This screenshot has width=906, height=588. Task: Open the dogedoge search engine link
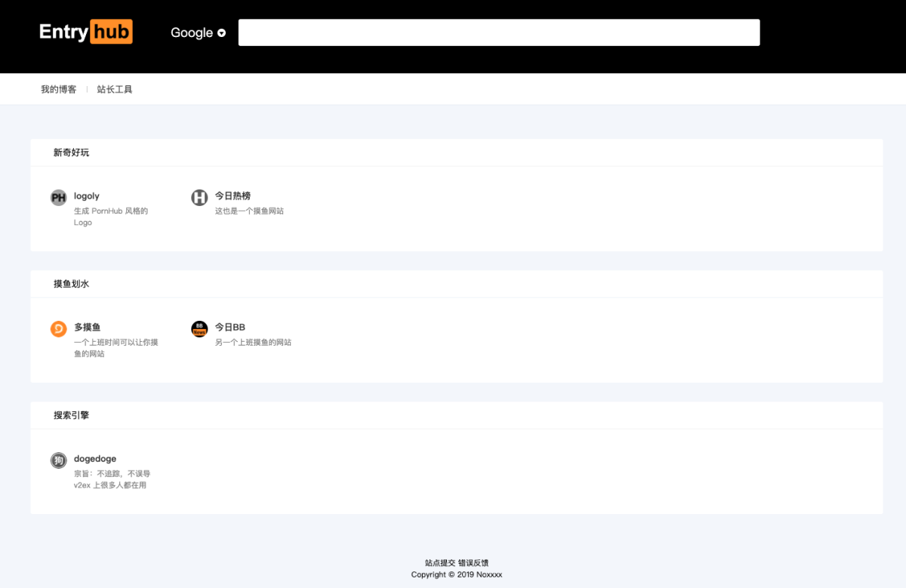click(95, 459)
